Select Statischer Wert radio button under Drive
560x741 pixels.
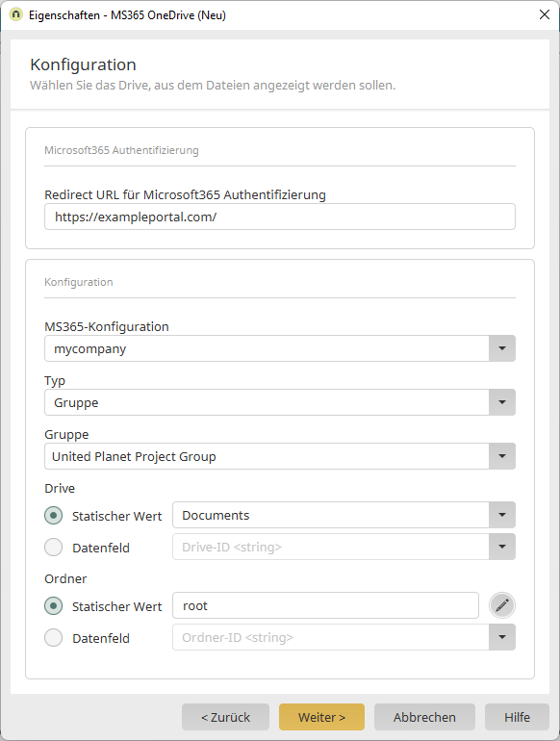[53, 515]
